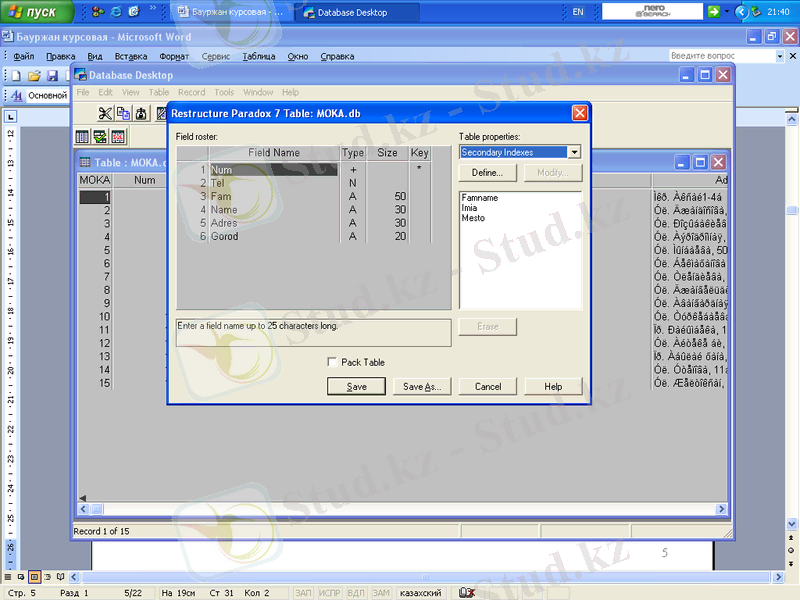Open the Файл menu in Word
The height and width of the screenshot is (600, 800).
tap(23, 56)
